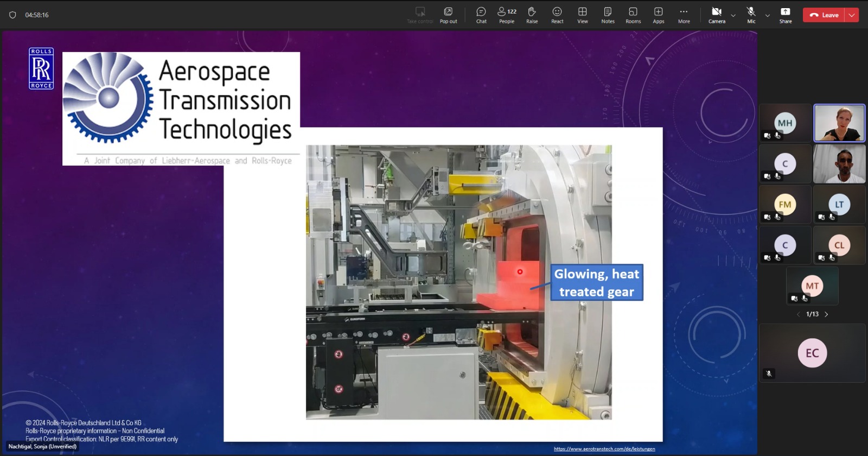Click the Rolls-Royce logo on the slide

pos(41,68)
